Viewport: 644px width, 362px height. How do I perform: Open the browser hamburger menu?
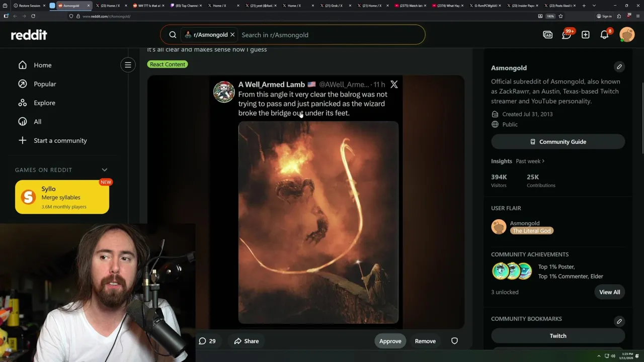coord(638,16)
